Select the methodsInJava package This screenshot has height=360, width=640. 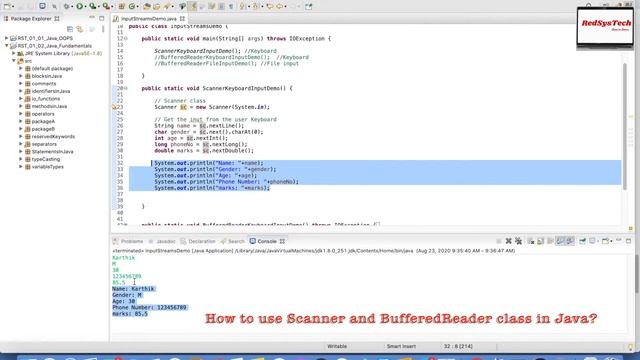coord(49,106)
